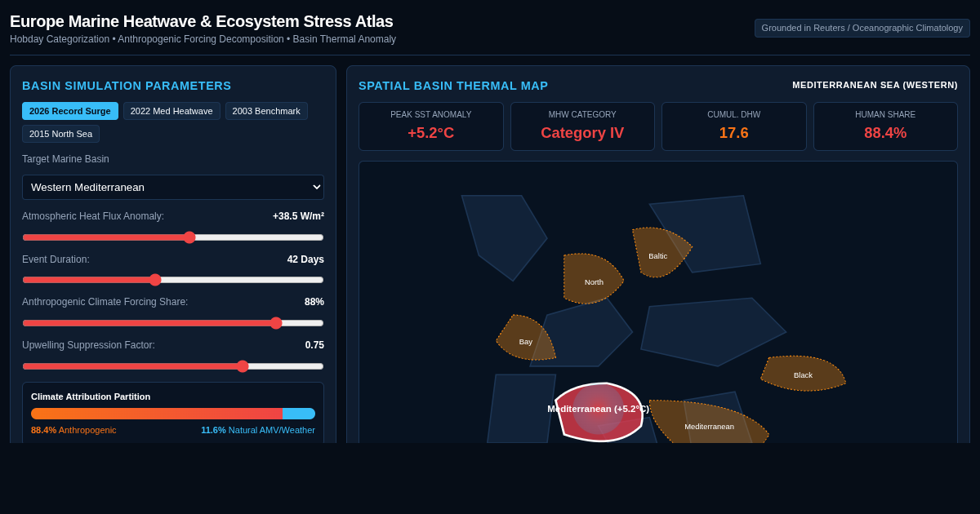
Task: Adjust the Upwelling Suppression Factor slider
Action: [x=173, y=366]
